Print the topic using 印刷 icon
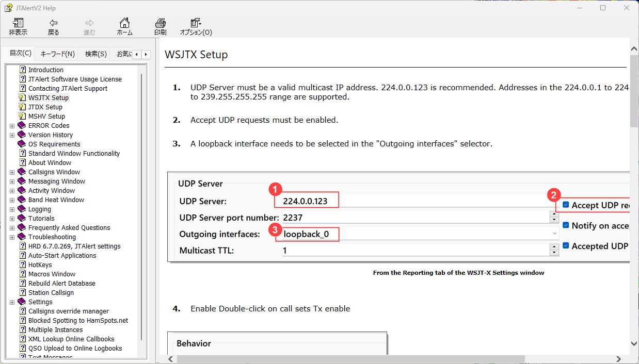Screen dimensions: 639x364 coord(161,27)
